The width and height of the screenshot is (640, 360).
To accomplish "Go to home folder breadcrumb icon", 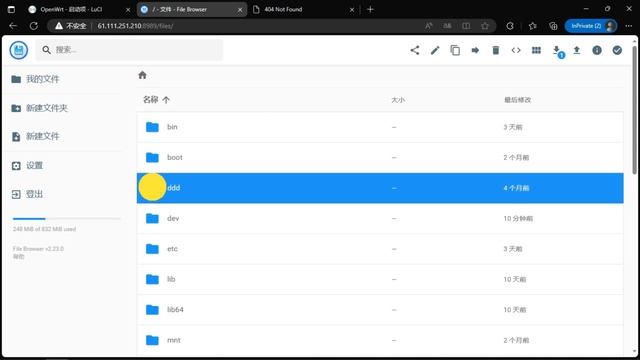I will 142,75.
